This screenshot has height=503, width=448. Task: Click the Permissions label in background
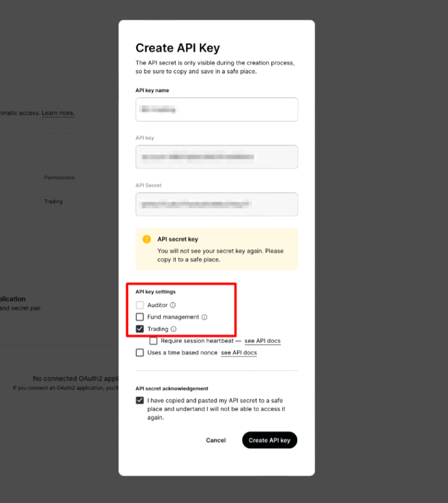click(x=59, y=178)
